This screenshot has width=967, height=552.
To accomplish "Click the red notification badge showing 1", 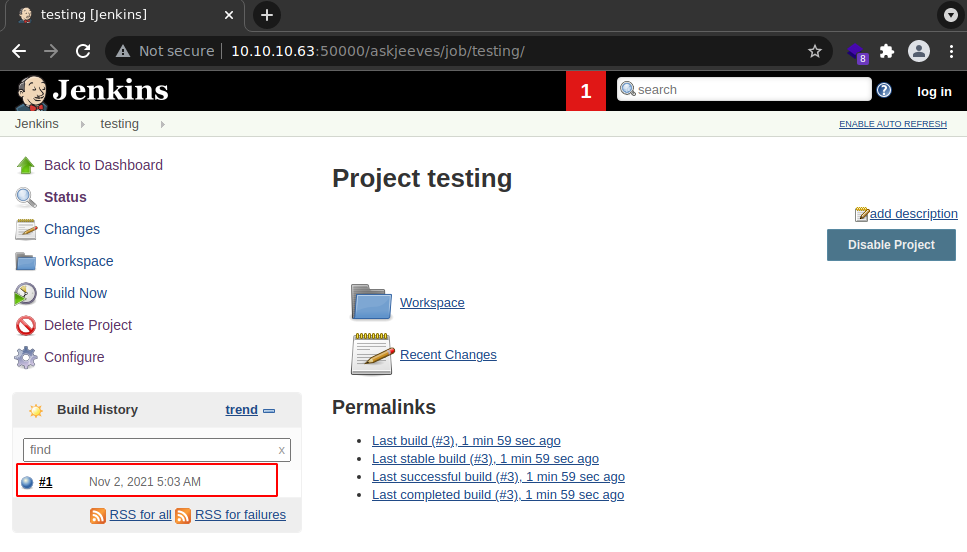I will pyautogui.click(x=586, y=91).
